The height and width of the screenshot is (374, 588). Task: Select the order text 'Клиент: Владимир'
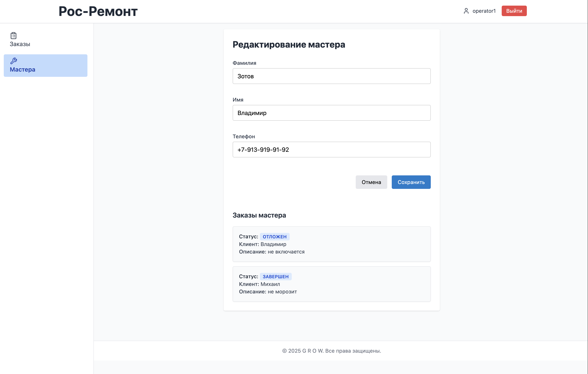click(x=262, y=244)
